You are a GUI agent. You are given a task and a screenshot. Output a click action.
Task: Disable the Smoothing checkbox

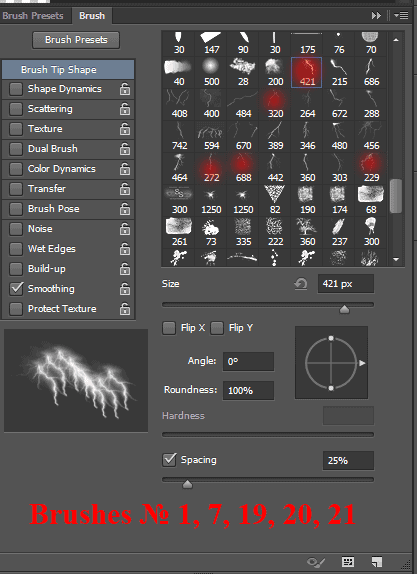pyautogui.click(x=16, y=288)
